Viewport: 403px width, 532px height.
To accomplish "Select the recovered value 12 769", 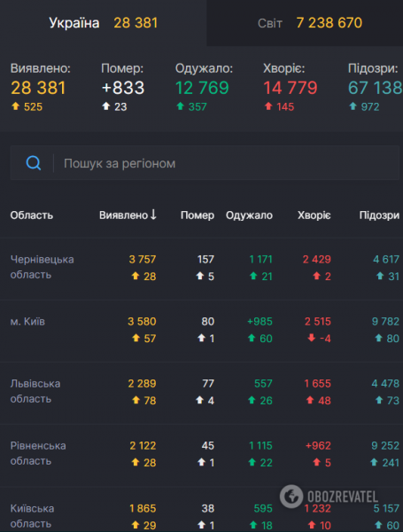I will pyautogui.click(x=202, y=88).
